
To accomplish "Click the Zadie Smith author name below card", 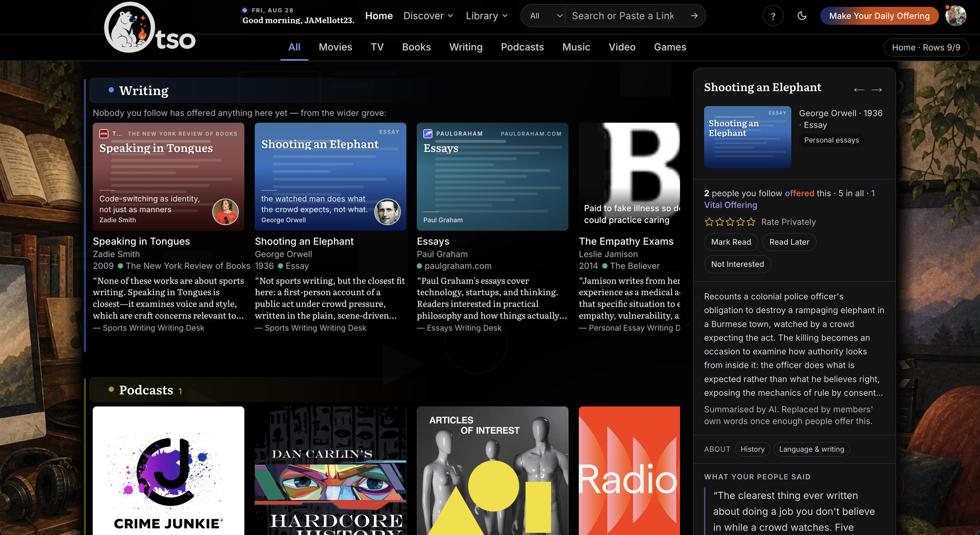I will coord(116,254).
